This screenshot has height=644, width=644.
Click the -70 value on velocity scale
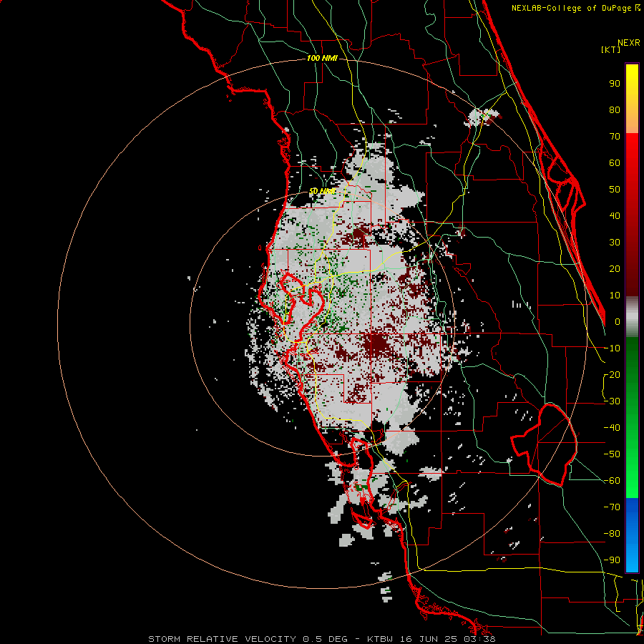(612, 507)
